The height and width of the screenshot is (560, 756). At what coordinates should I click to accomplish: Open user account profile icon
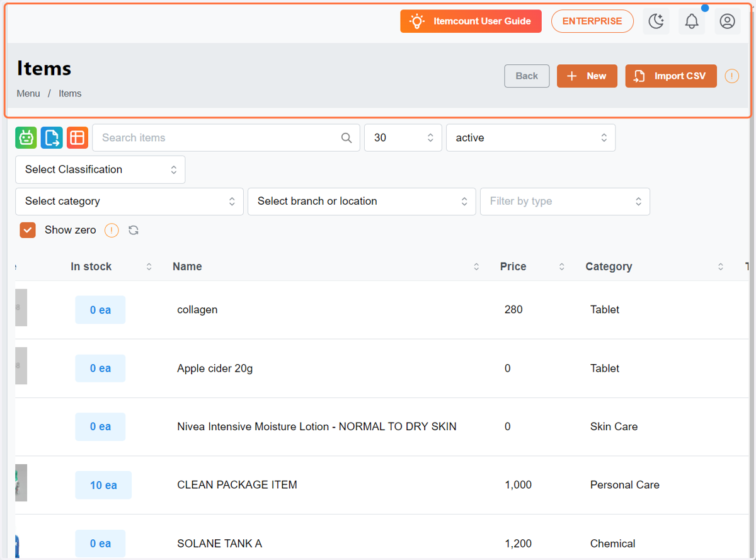click(x=727, y=21)
